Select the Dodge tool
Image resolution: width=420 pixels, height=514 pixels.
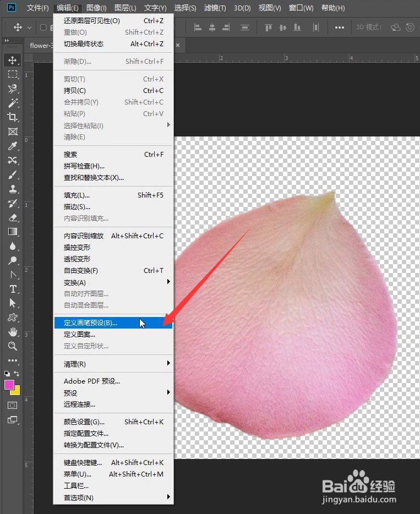point(13,260)
